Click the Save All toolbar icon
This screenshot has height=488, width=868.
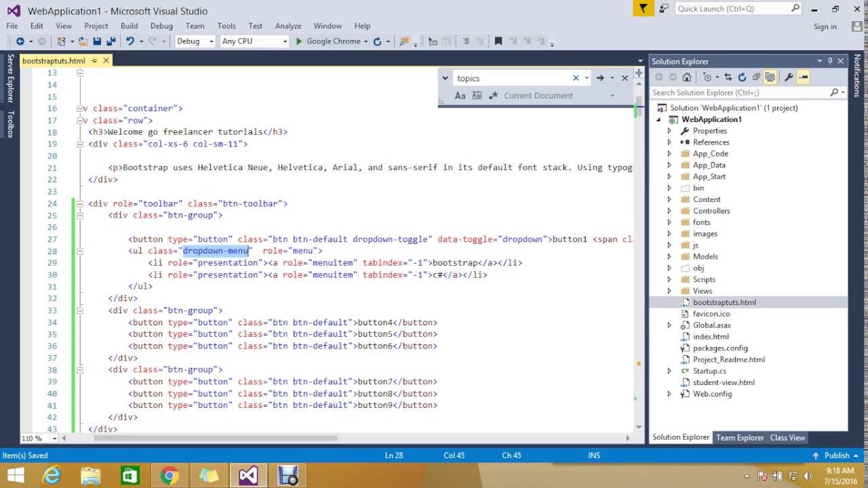click(x=110, y=41)
